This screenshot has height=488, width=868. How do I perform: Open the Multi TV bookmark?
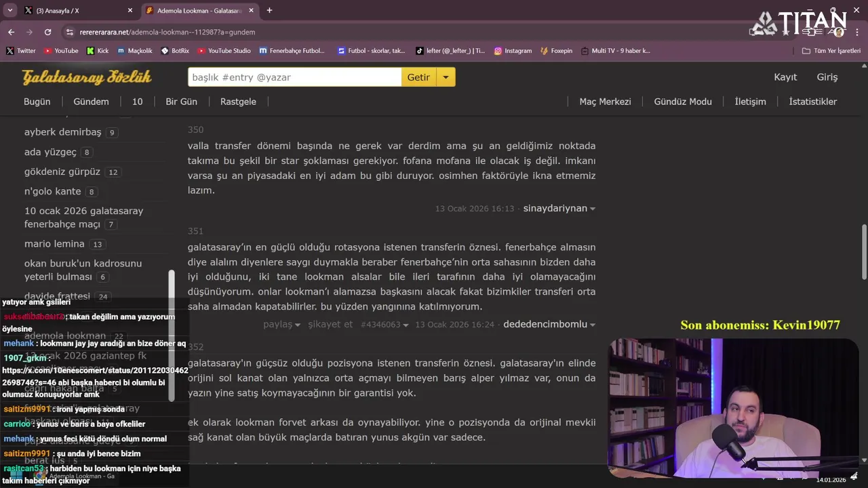[x=616, y=51]
